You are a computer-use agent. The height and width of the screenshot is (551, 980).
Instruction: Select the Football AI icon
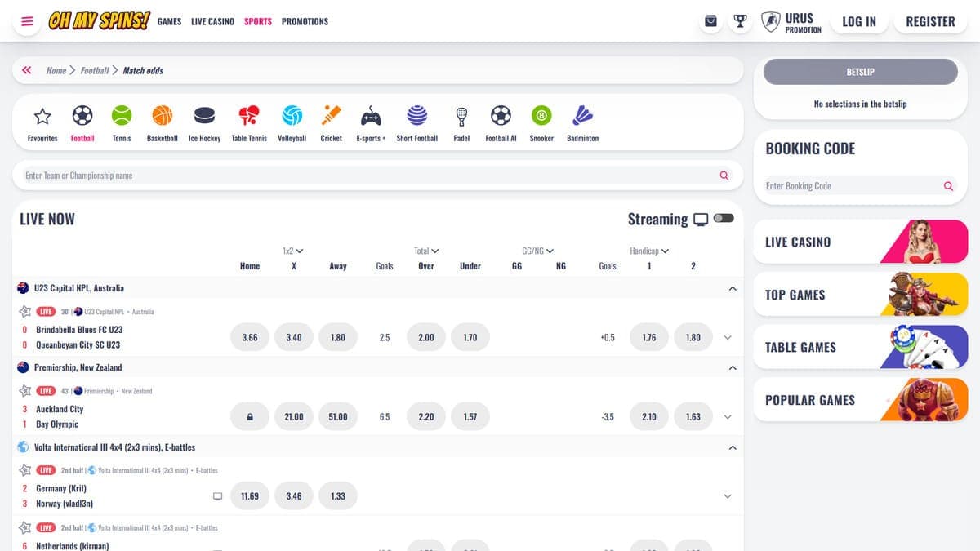click(x=501, y=116)
